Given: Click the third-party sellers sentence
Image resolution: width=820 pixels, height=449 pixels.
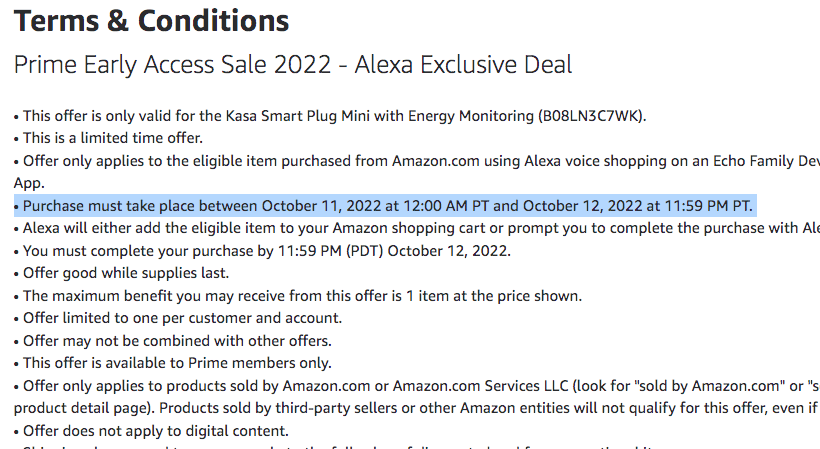Looking at the screenshot, I should (x=417, y=408).
